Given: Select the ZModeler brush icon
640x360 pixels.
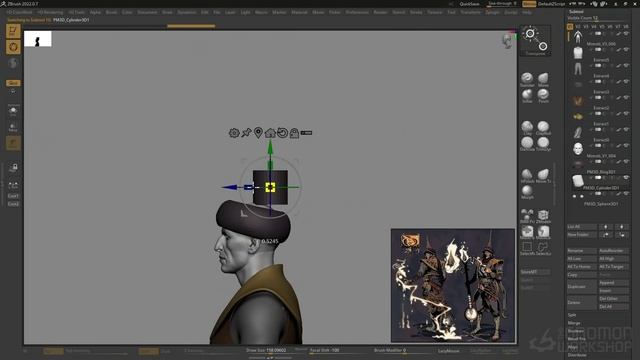Looking at the screenshot, I should pyautogui.click(x=543, y=216).
